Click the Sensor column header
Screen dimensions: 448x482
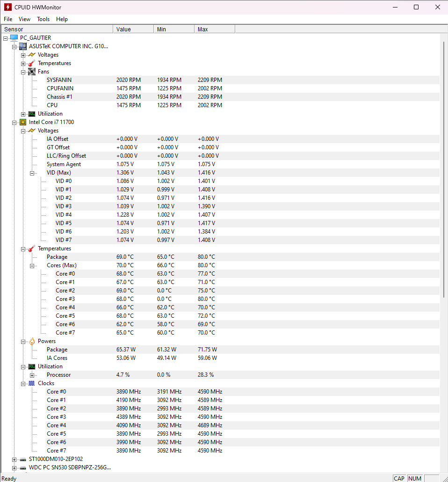(57, 29)
